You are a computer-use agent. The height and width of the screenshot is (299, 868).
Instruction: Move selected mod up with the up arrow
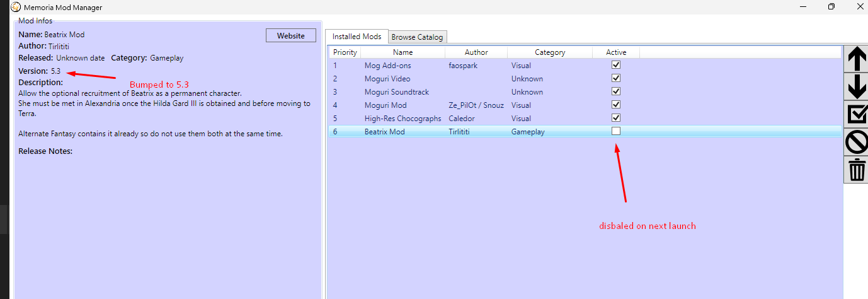857,59
